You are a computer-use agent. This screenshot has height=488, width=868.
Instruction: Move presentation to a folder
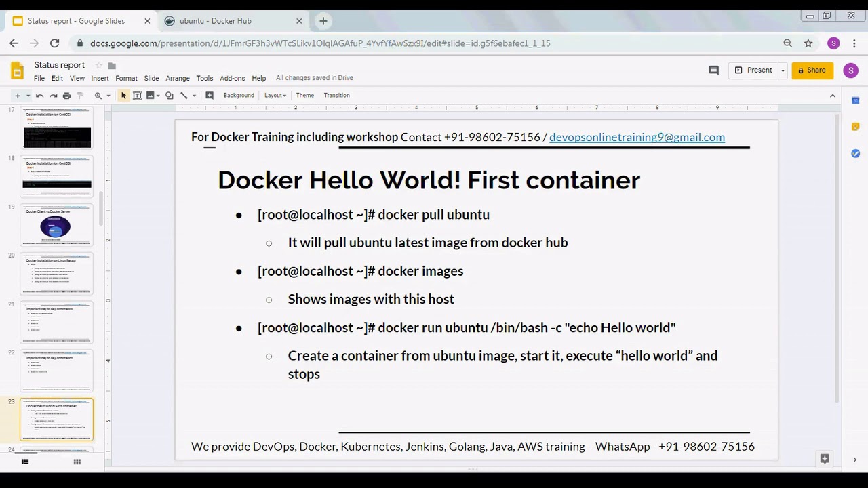113,66
